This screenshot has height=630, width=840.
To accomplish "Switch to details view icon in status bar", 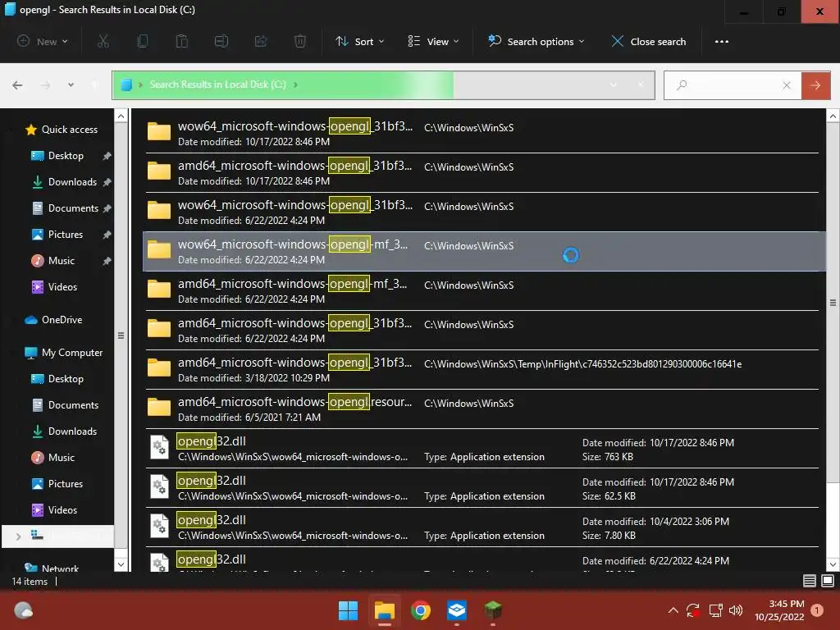I will 810,581.
